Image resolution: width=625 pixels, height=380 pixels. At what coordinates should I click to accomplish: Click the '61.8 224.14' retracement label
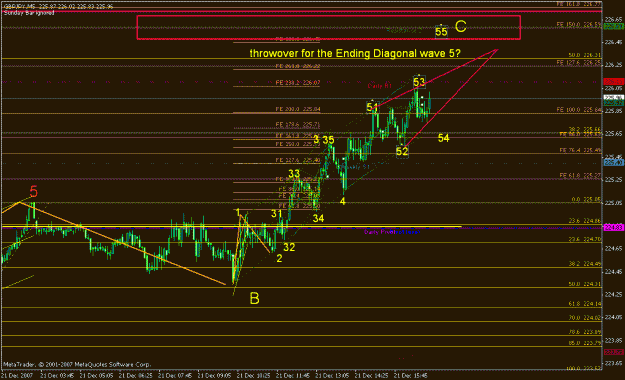[x=585, y=304]
